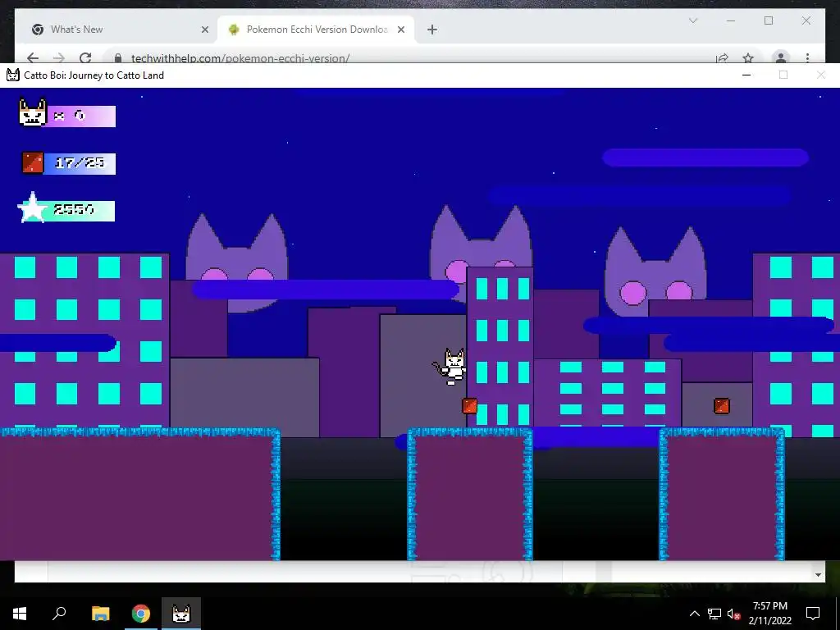
Task: Click the techwithhelp.com address bar URL
Action: (240, 58)
